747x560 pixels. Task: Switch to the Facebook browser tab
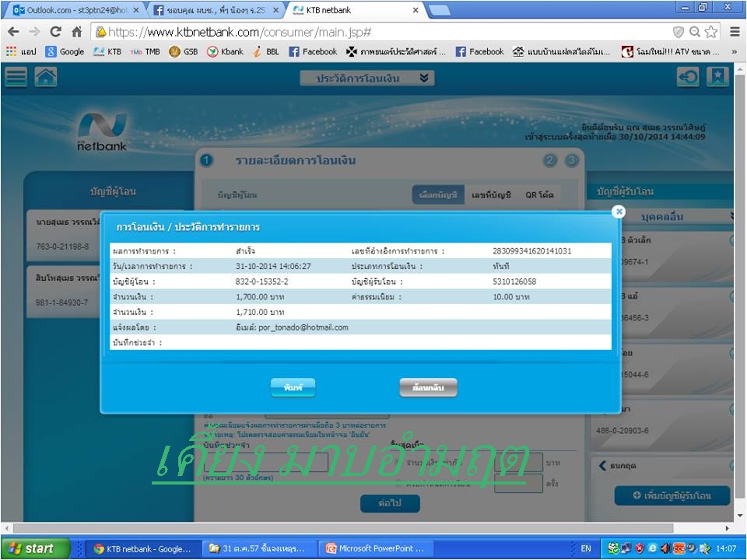point(214,11)
